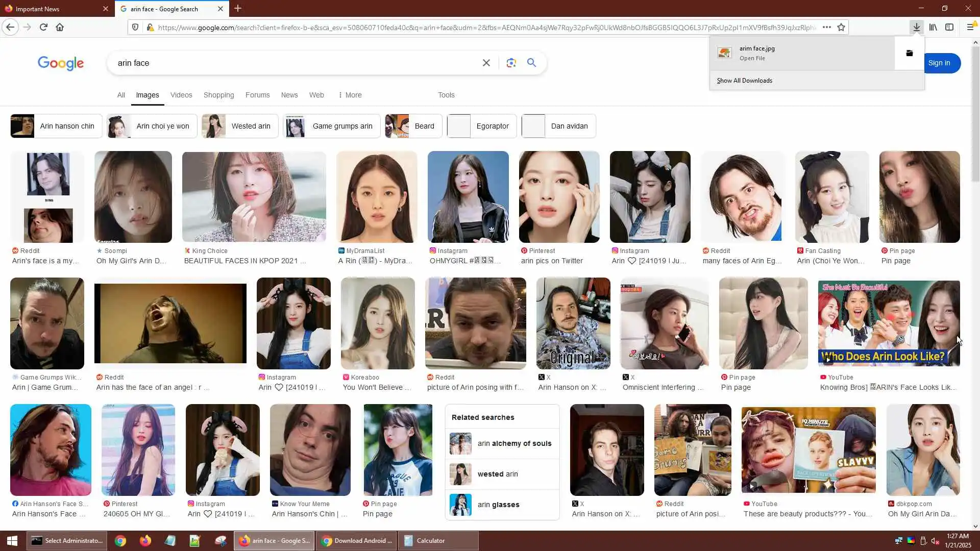
Task: Reload the current page
Action: click(43, 28)
